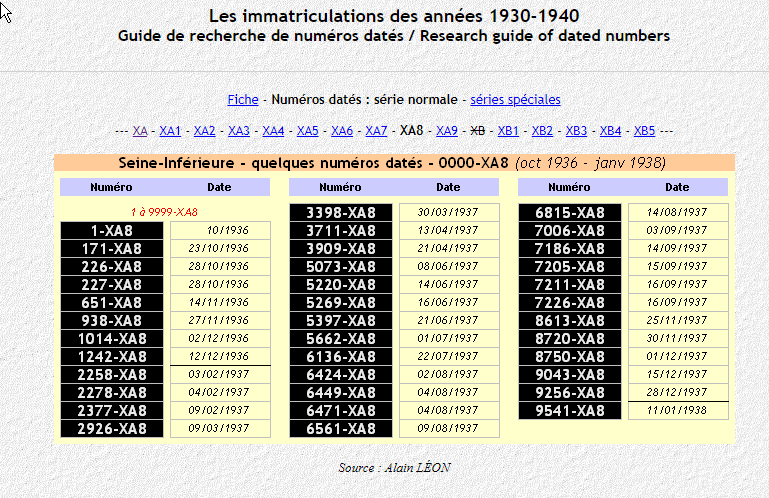Select plate number 1014-XA8
This screenshot has height=498, width=769.
[x=112, y=339]
